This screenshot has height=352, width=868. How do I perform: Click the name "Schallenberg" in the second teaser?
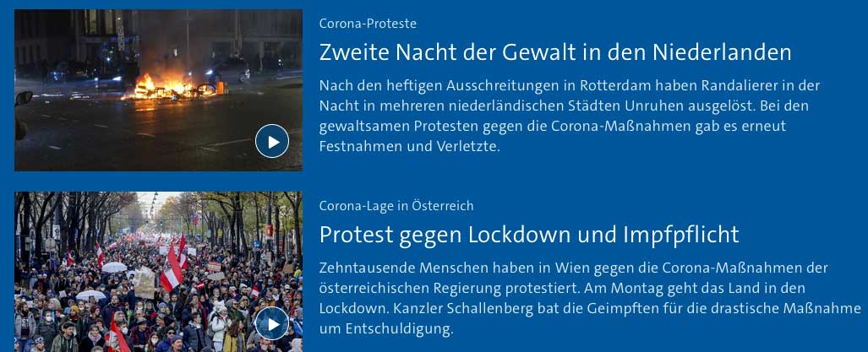(x=480, y=308)
